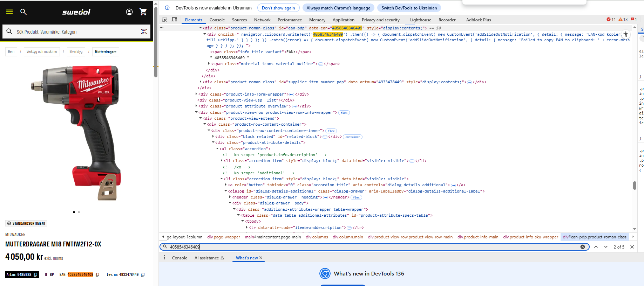Open Verktyg och maskiner breadcrumb

[42, 52]
